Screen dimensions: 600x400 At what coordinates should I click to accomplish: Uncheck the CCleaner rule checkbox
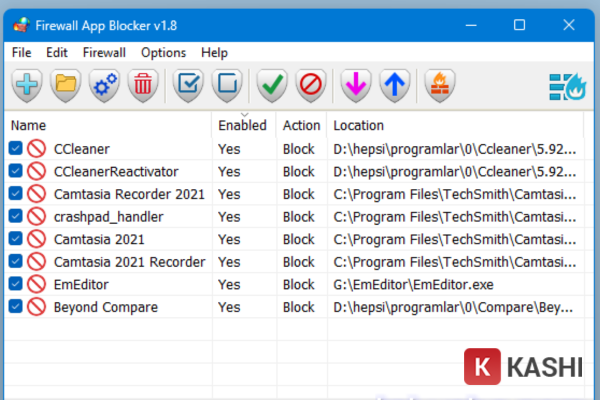click(16, 149)
